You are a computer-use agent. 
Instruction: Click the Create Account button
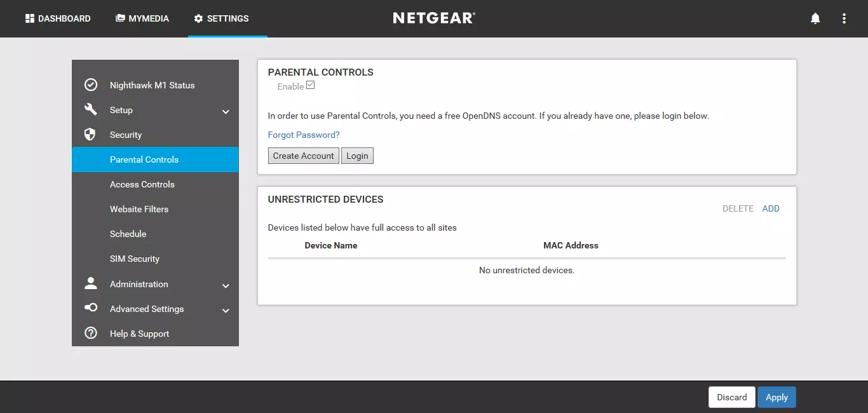(x=304, y=156)
